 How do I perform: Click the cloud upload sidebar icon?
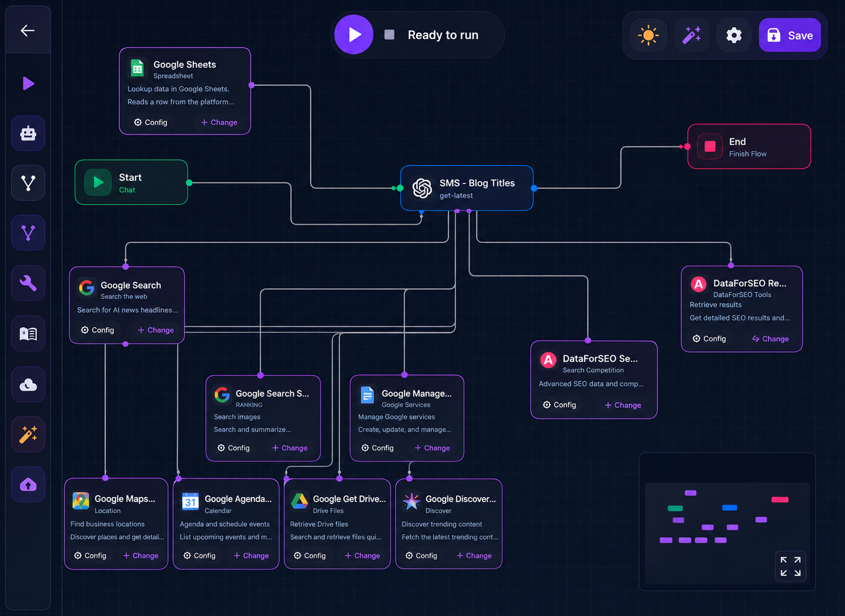pos(28,484)
